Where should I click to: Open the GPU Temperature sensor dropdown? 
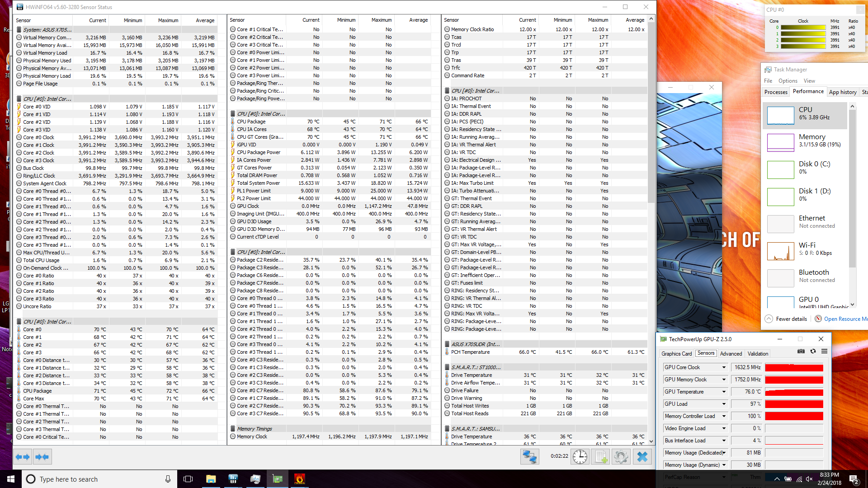click(x=724, y=392)
